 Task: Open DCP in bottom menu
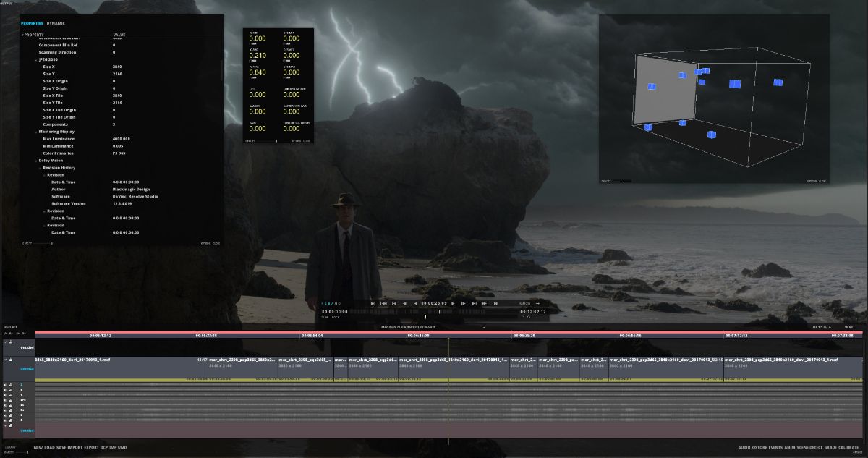105,448
